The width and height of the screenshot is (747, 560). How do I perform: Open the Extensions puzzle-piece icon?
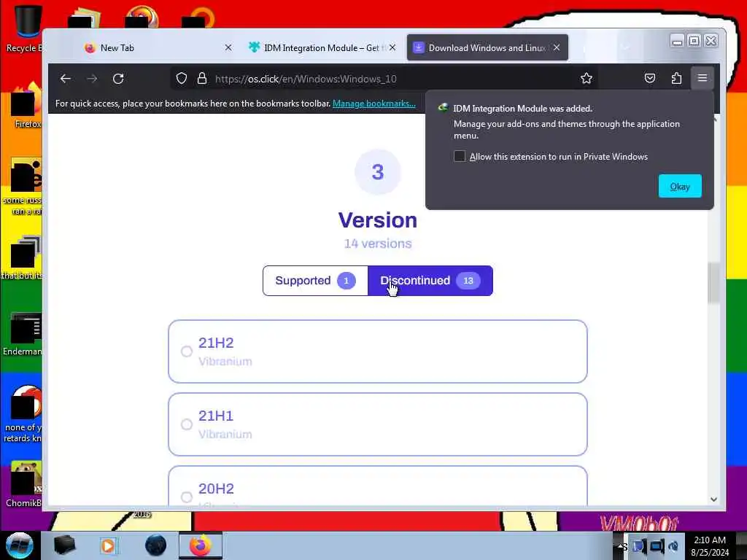[x=676, y=79]
